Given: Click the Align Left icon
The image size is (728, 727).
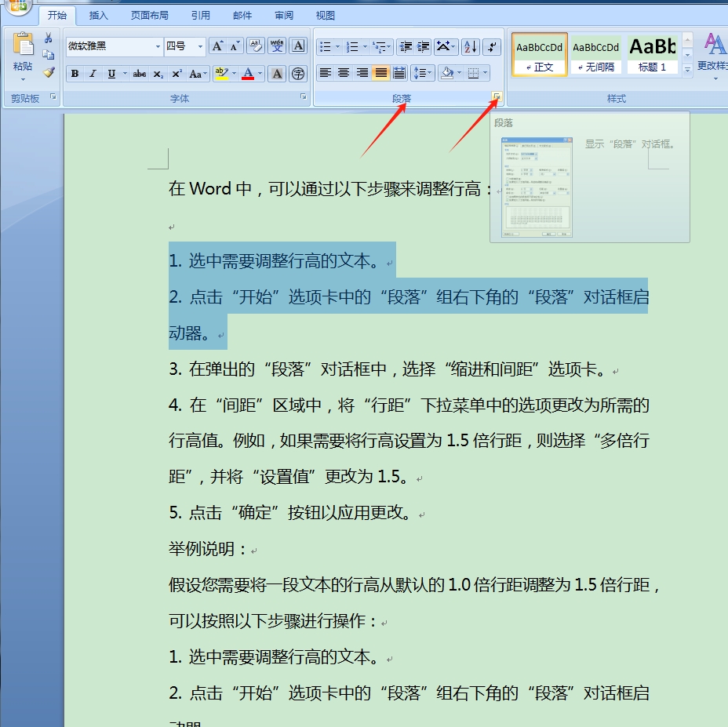Looking at the screenshot, I should 326,73.
